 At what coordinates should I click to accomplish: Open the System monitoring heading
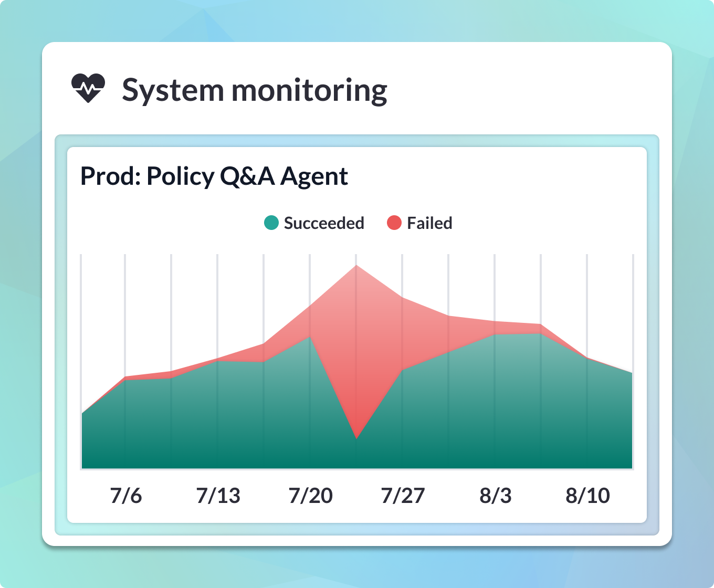point(255,90)
